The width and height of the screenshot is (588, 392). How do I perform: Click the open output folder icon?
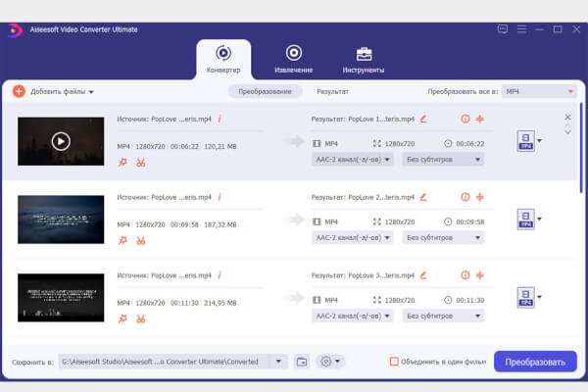pyautogui.click(x=302, y=362)
